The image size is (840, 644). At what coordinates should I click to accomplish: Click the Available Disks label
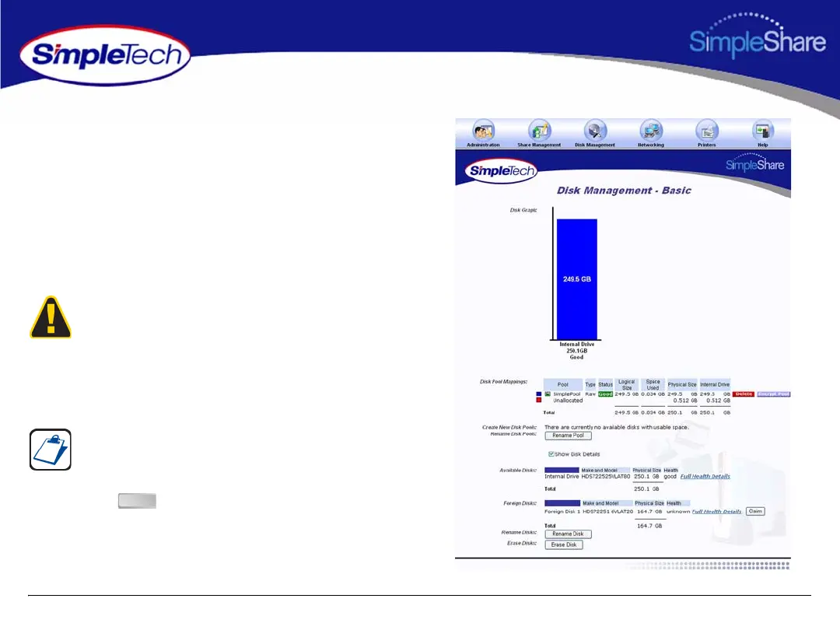point(518,471)
